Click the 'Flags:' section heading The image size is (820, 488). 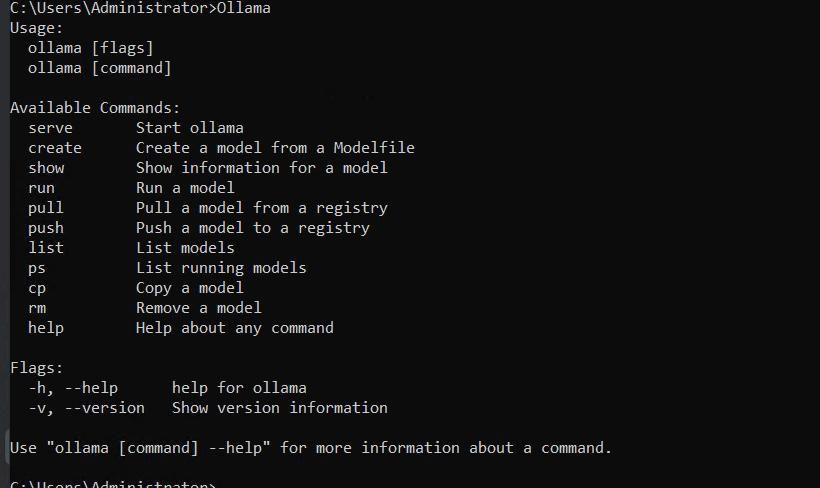tap(36, 368)
